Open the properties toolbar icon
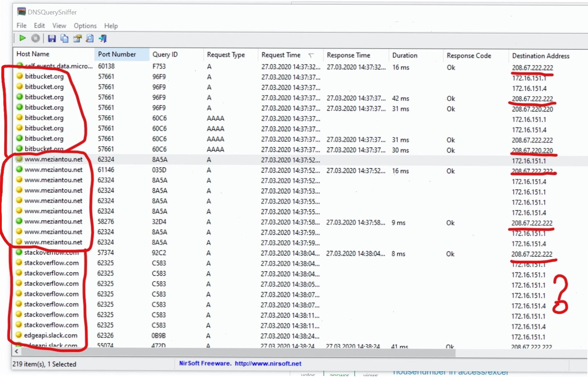The height and width of the screenshot is (377, 588). (x=77, y=38)
